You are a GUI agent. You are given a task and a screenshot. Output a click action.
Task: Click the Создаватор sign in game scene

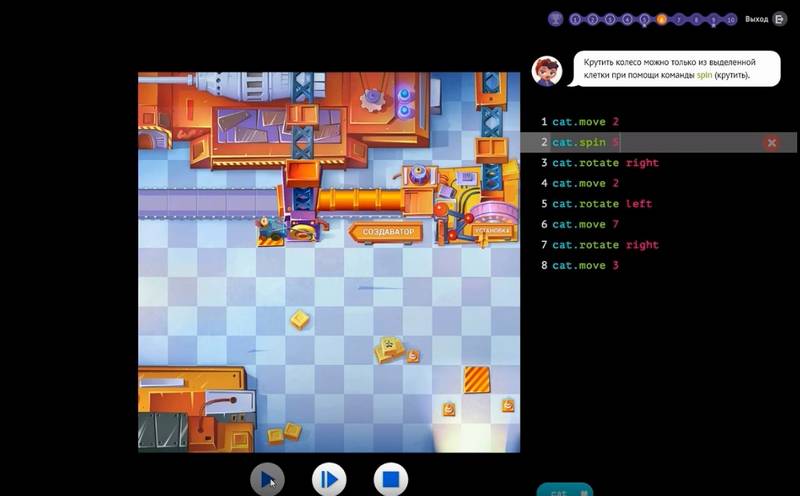click(386, 232)
